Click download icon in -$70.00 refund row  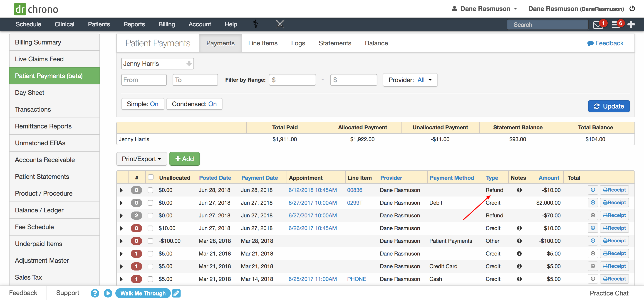pos(593,215)
